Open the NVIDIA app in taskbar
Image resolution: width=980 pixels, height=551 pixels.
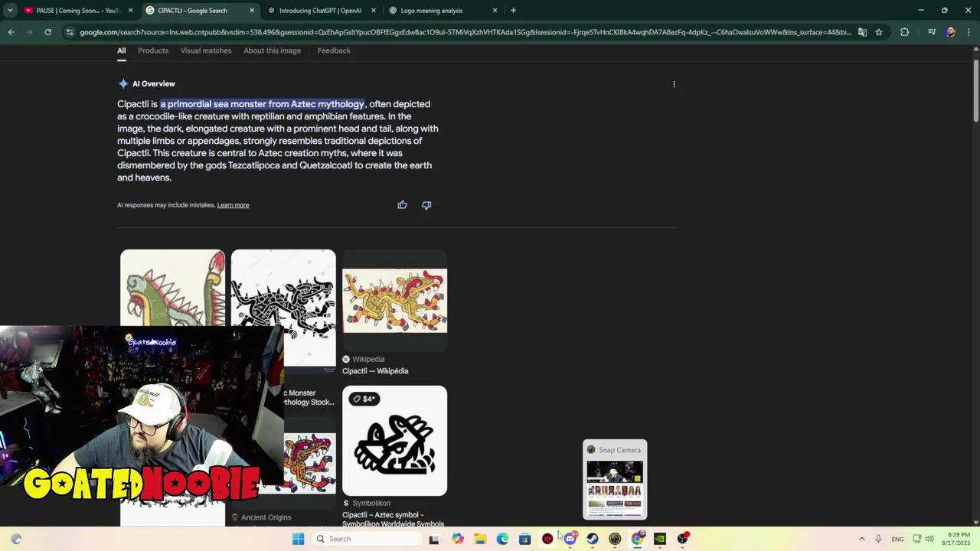click(x=660, y=539)
